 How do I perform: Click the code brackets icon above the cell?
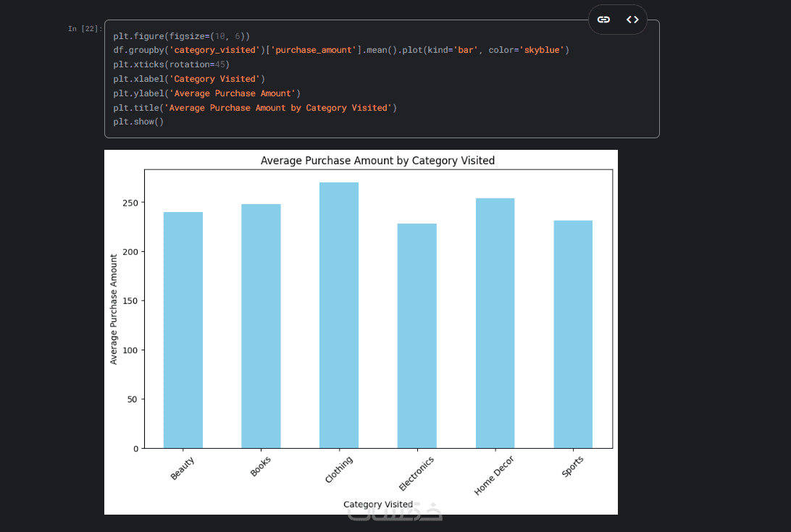click(x=632, y=20)
